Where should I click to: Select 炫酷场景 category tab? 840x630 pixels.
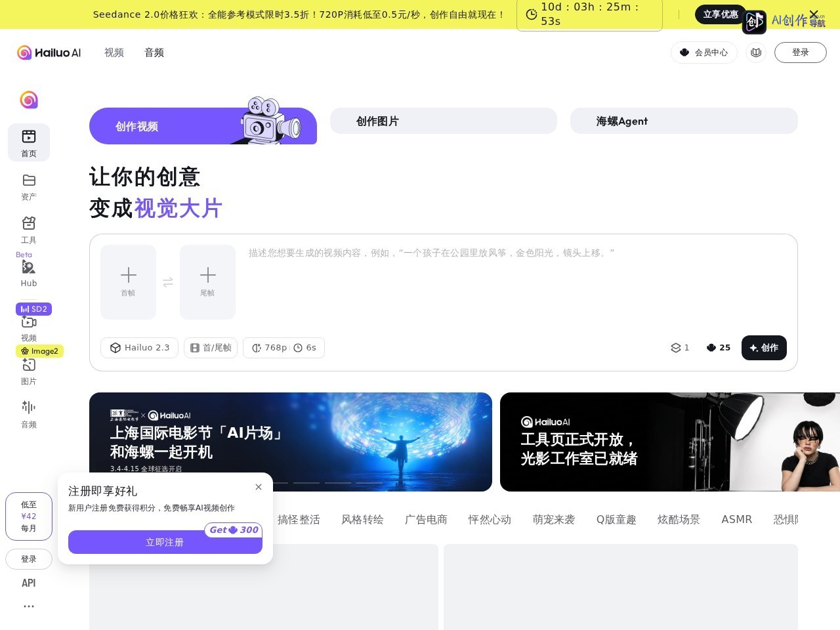(679, 520)
